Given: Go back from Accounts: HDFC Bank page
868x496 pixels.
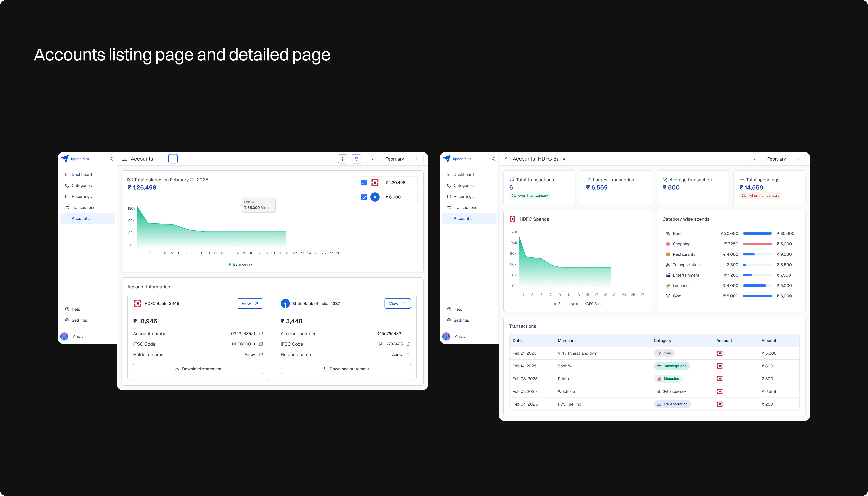Looking at the screenshot, I should tap(506, 159).
